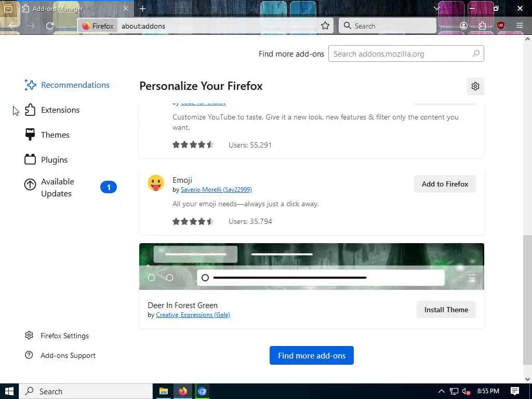Open the network status tray icon
This screenshot has width=532, height=399.
454,392
